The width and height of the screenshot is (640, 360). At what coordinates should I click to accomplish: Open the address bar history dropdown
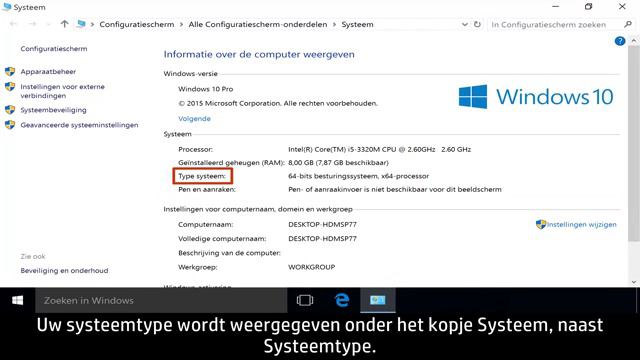click(464, 24)
